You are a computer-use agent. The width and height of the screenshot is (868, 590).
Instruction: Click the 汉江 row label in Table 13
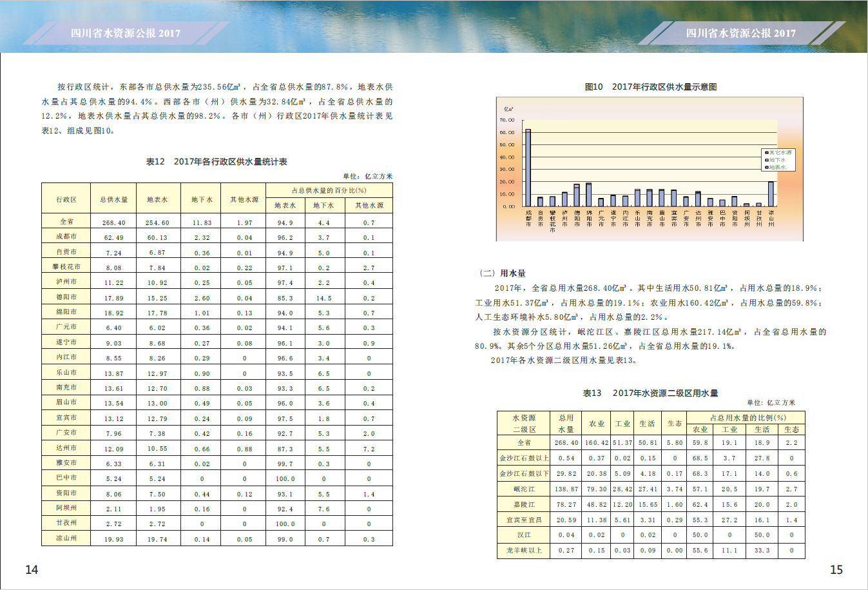[x=524, y=535]
